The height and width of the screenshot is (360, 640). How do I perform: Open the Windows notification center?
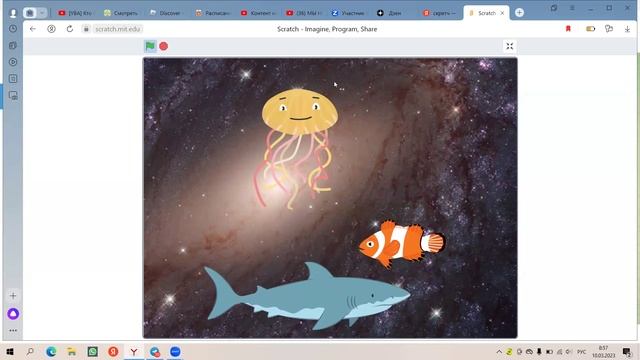coord(627,352)
